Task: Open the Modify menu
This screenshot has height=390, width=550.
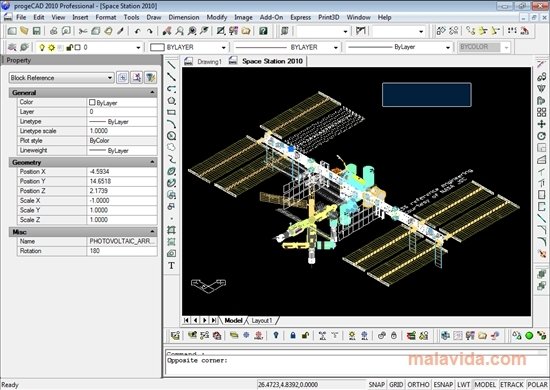Action: tap(217, 17)
